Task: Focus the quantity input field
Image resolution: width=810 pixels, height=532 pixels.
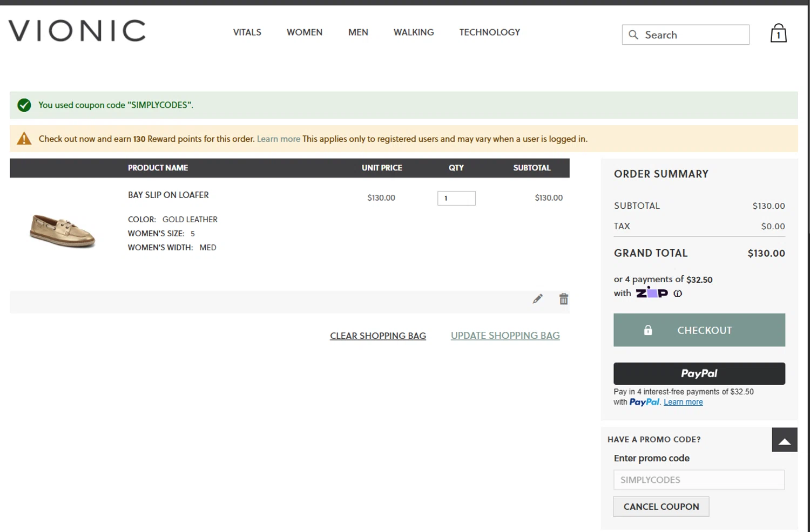Action: (x=456, y=198)
